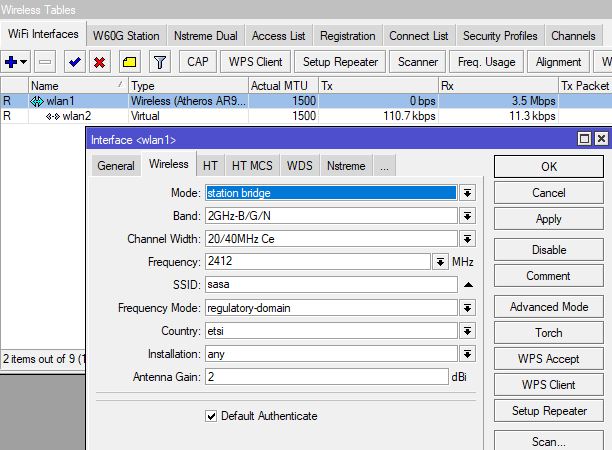Click the yellow comment note icon
The width and height of the screenshot is (612, 450).
point(130,62)
